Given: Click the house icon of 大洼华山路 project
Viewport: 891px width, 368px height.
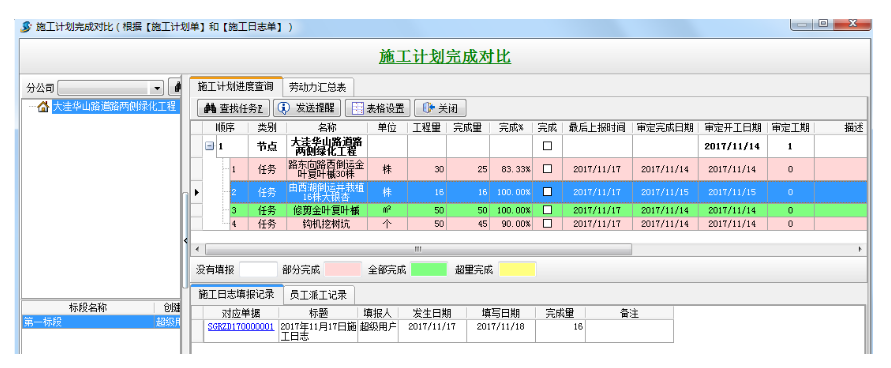Looking at the screenshot, I should [43, 106].
